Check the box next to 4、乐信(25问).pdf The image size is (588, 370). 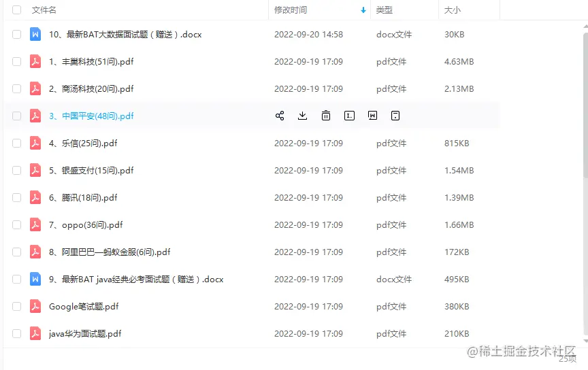click(x=16, y=144)
